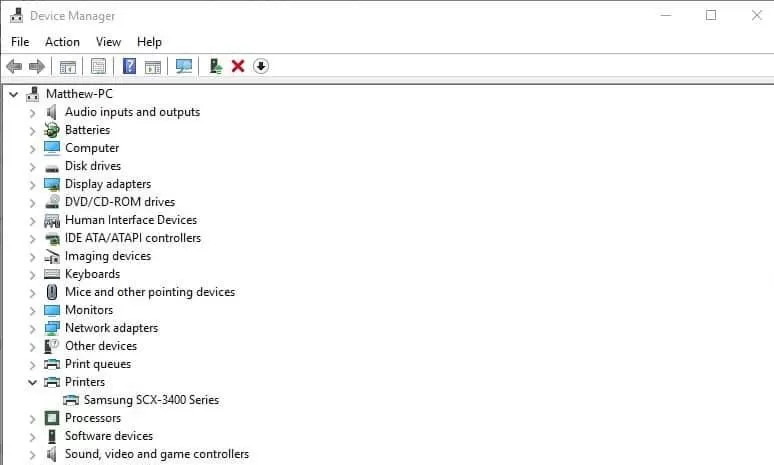The image size is (774, 465).
Task: Click the Batteries category icon
Action: pos(51,130)
